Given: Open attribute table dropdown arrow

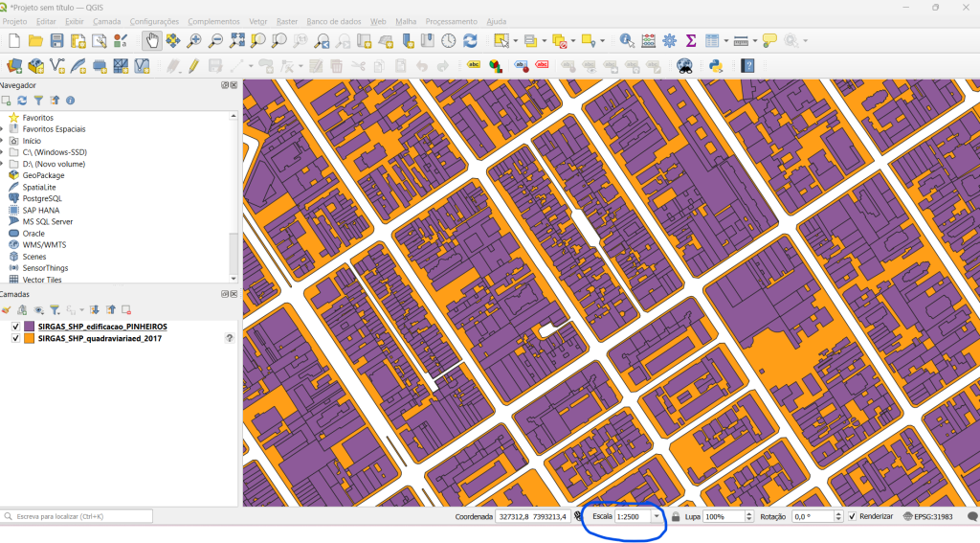Looking at the screenshot, I should tap(725, 41).
